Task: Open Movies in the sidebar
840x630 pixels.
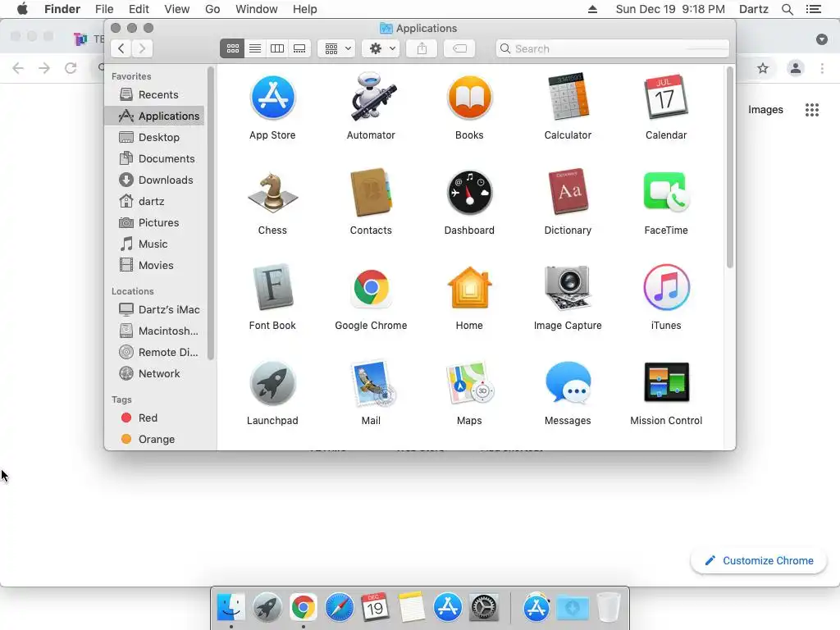Action: pos(154,266)
